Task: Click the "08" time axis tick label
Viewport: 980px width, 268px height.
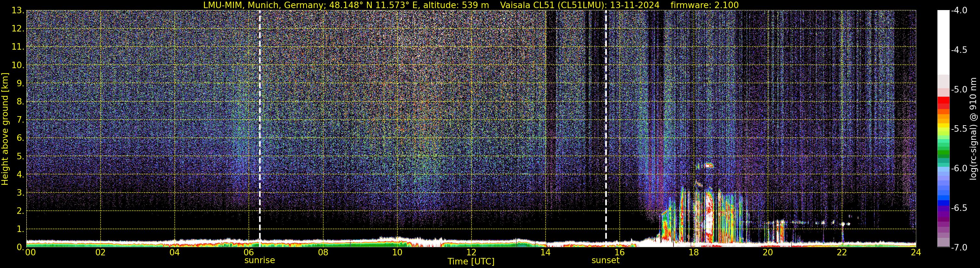Action: (x=323, y=253)
